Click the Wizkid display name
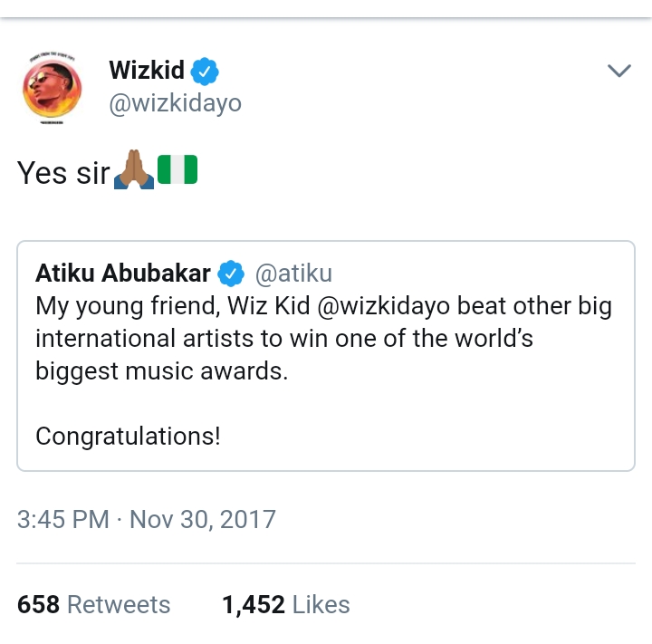The width and height of the screenshot is (652, 644). (146, 70)
